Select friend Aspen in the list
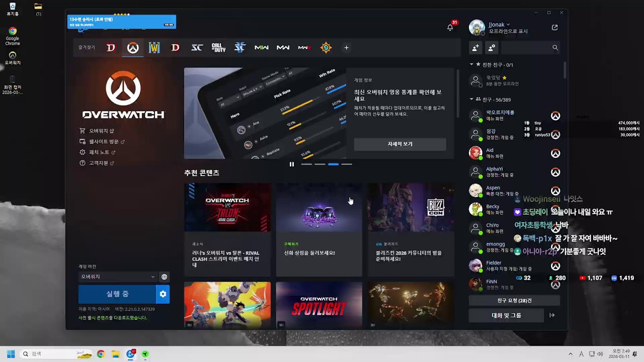 [x=515, y=191]
